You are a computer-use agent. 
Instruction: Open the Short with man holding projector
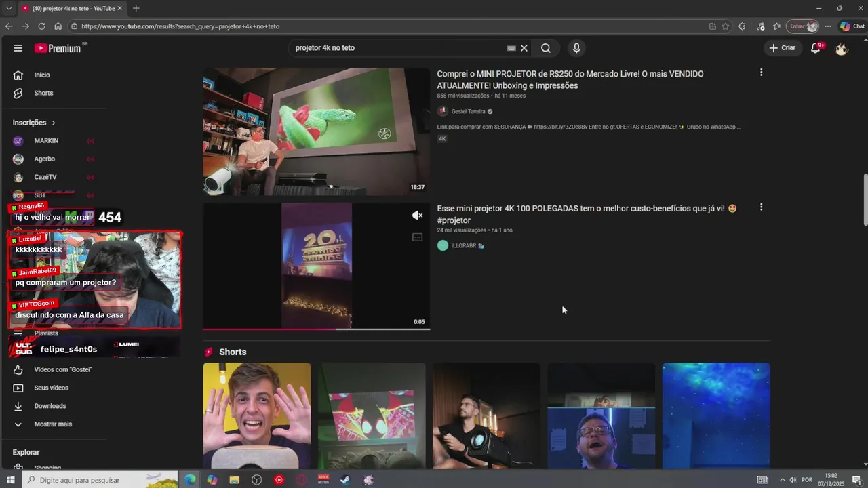486,415
